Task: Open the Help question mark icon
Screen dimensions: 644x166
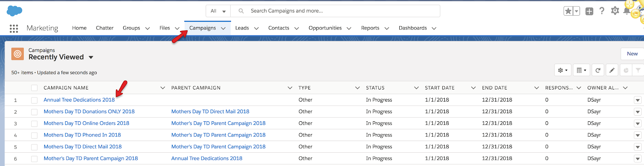Action: tap(602, 11)
